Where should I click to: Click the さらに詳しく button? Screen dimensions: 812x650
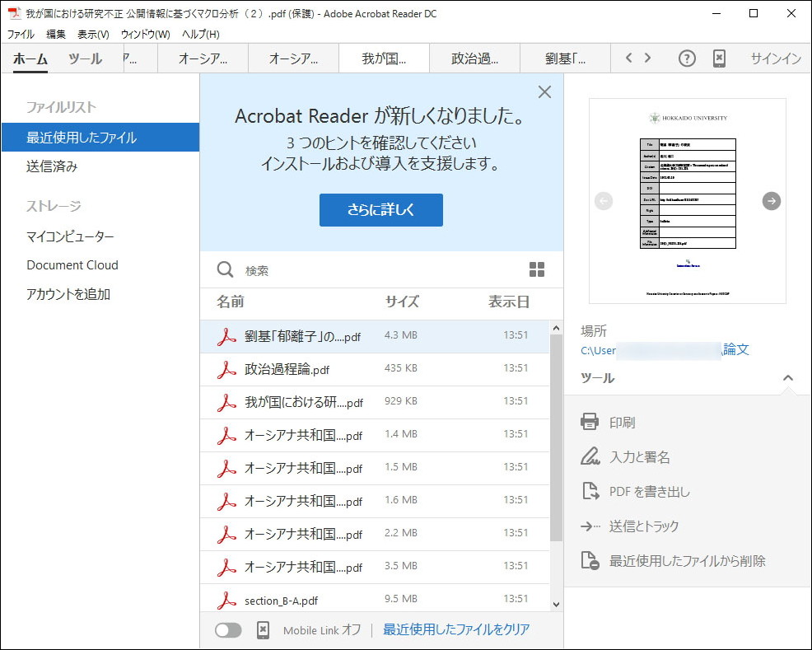[x=380, y=210]
